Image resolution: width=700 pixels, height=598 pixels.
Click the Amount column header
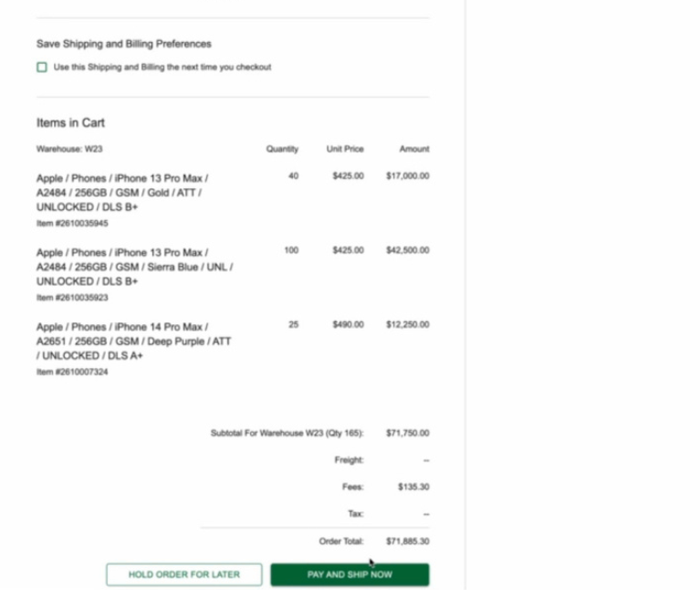413,149
